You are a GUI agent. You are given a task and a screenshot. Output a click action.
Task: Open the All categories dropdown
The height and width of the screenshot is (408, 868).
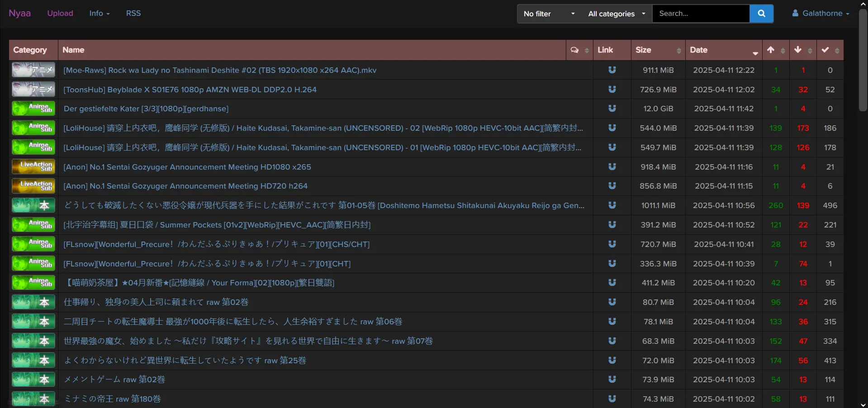tap(617, 14)
